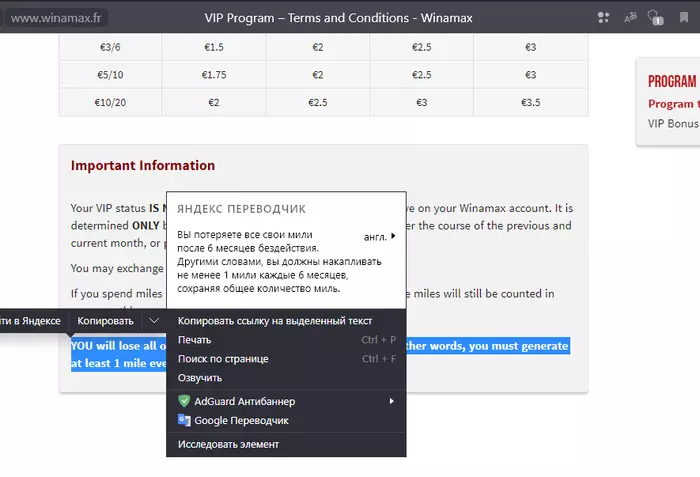
Task: Click the 'Important Information' heading
Action: (143, 165)
